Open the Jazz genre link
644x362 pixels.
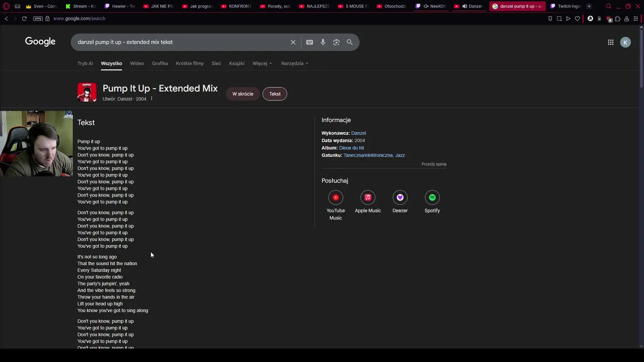[x=400, y=155]
